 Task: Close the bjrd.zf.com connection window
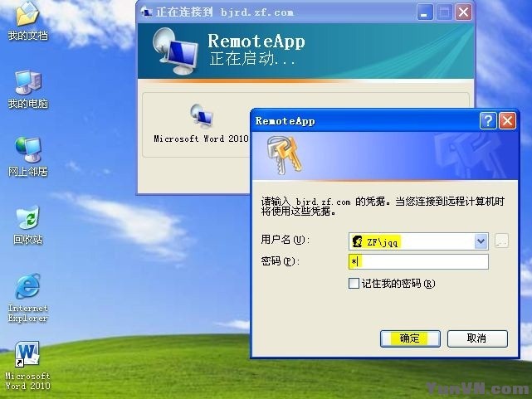(463, 12)
